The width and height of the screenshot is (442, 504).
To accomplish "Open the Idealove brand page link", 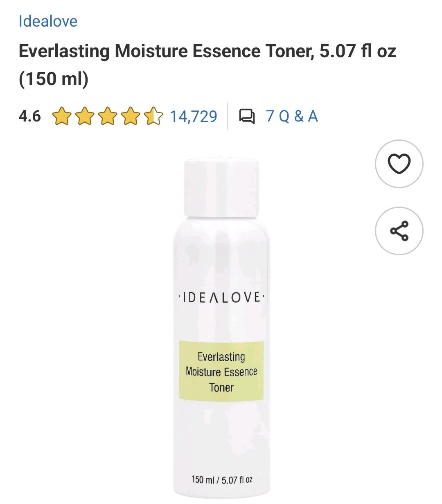I will (x=48, y=21).
